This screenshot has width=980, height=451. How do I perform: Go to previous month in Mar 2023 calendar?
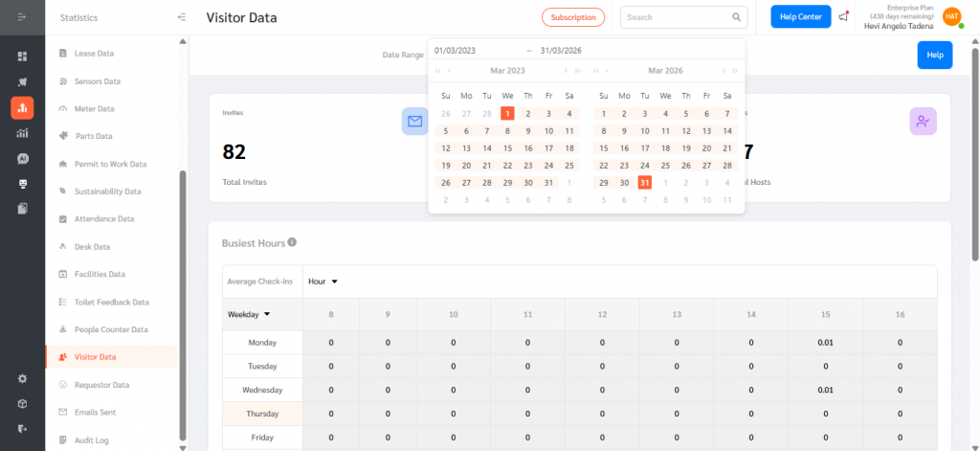(451, 71)
